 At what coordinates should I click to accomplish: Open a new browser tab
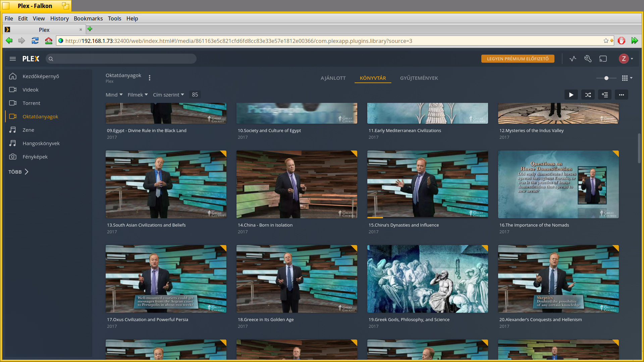click(90, 29)
